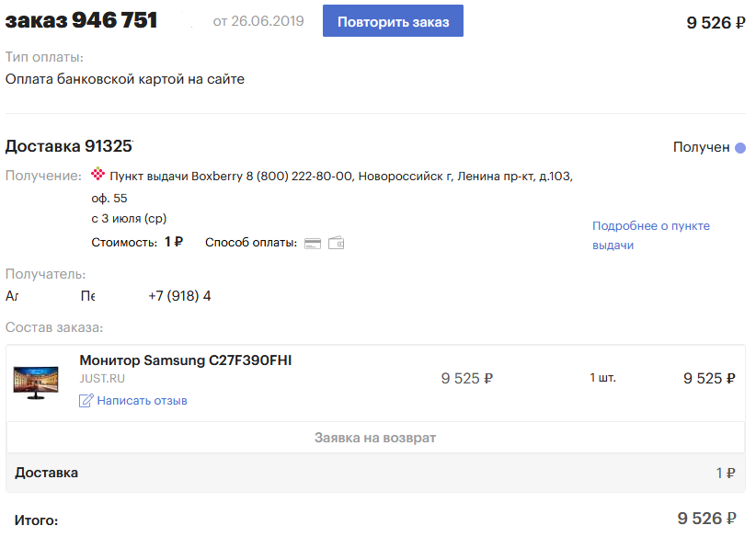Click the Повторить заказ button
756x537 pixels.
coord(393,21)
